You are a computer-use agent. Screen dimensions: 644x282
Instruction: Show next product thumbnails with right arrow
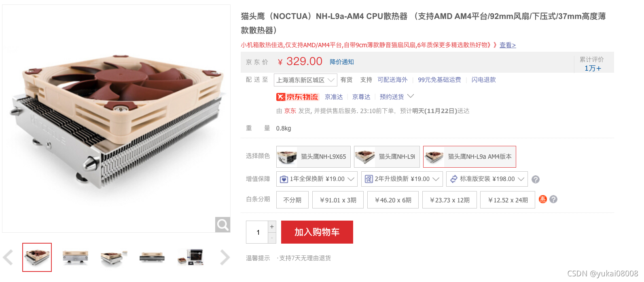225,257
